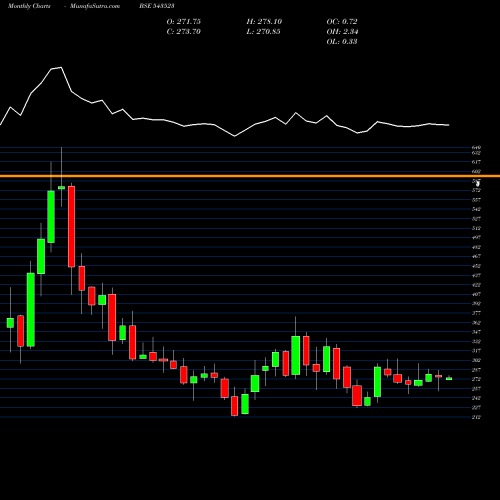Click the 467 price axis label

(x=476, y=256)
